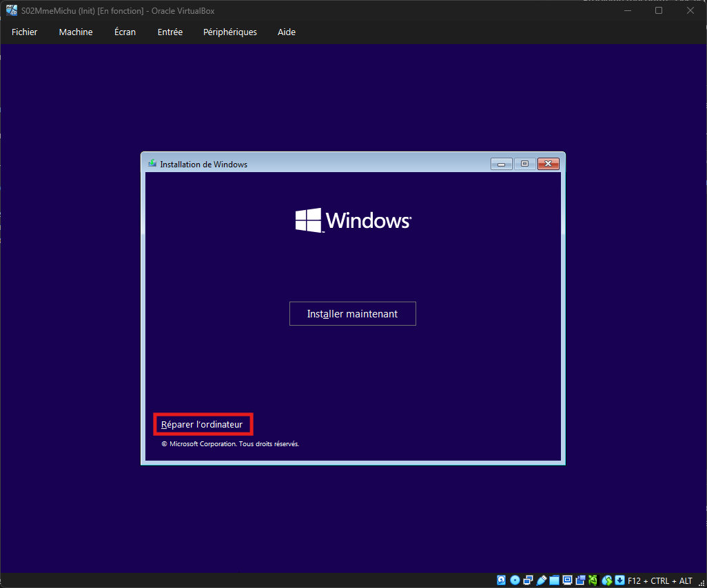Image resolution: width=707 pixels, height=588 pixels.
Task: Click the mouse integration status icon
Action: [x=607, y=580]
